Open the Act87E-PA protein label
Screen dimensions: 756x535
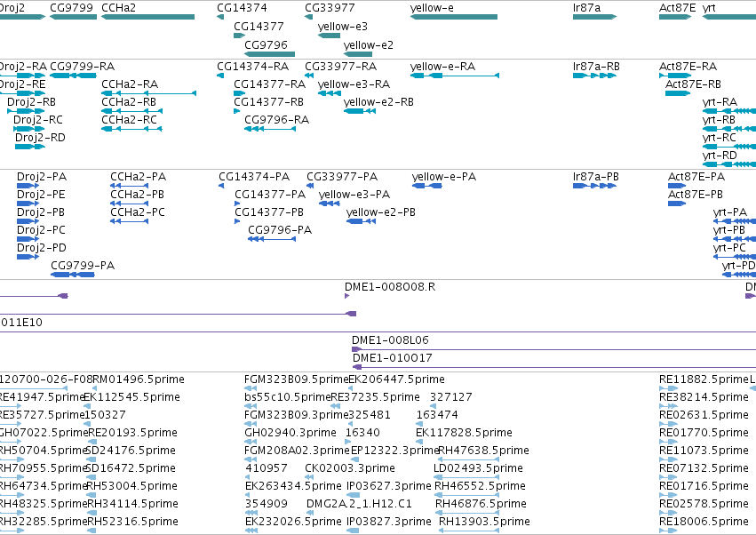(696, 177)
